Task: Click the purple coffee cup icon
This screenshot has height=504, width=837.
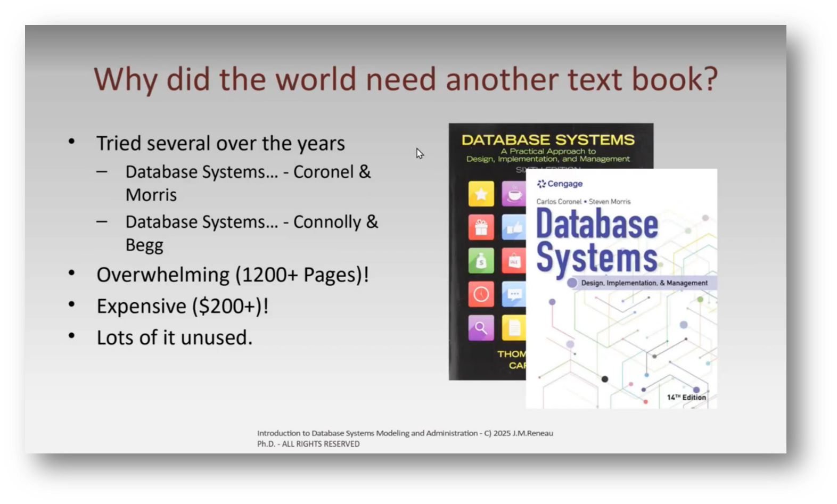Action: pos(513,194)
